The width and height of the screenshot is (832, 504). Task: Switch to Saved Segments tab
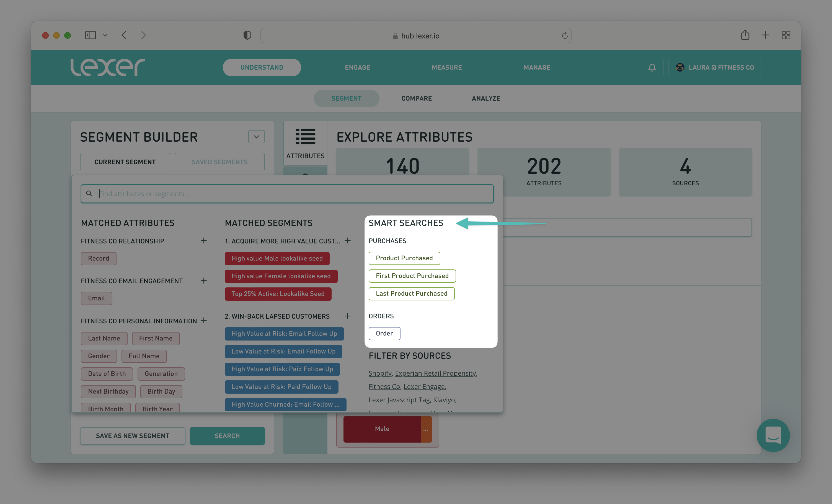(219, 162)
